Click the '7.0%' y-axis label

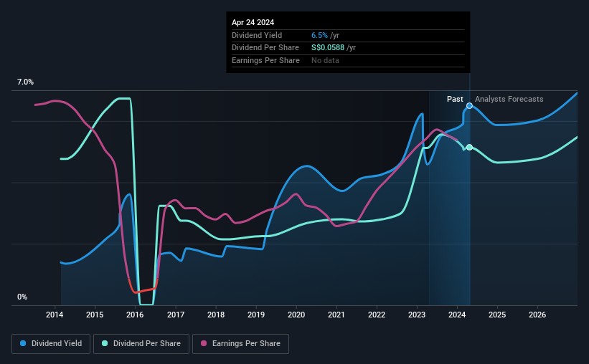tap(25, 82)
